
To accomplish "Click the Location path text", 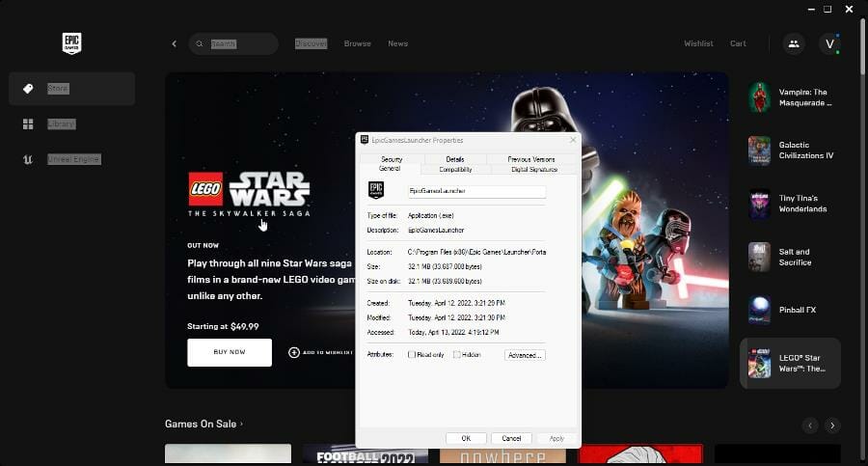I will pos(476,252).
